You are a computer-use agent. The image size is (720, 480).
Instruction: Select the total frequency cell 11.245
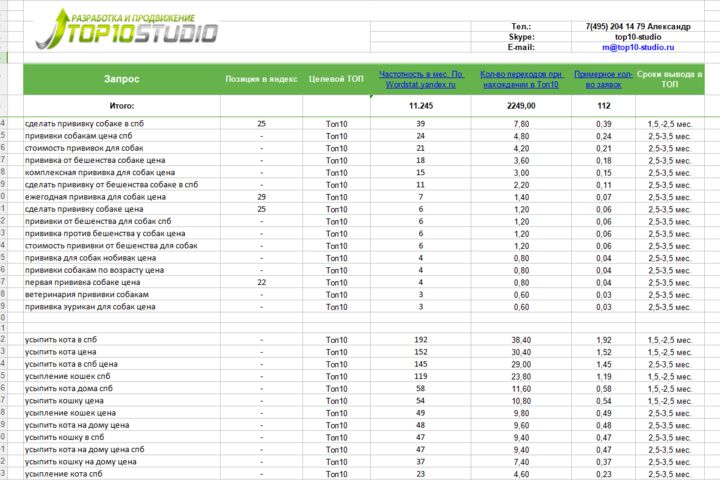pyautogui.click(x=421, y=106)
